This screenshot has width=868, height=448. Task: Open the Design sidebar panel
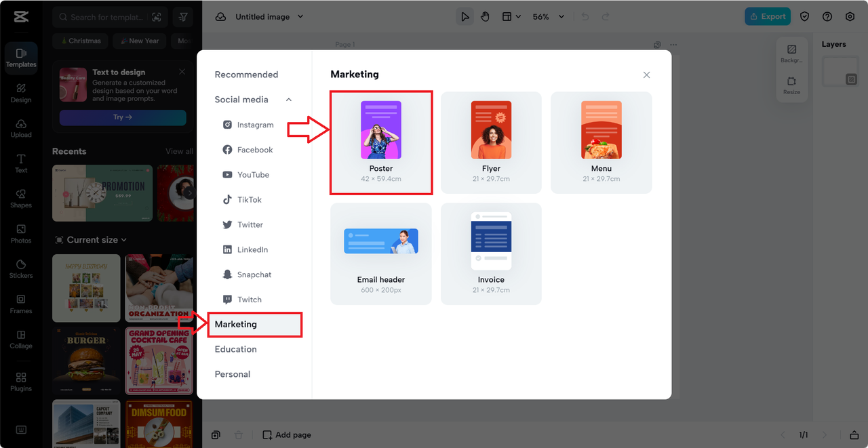21,93
